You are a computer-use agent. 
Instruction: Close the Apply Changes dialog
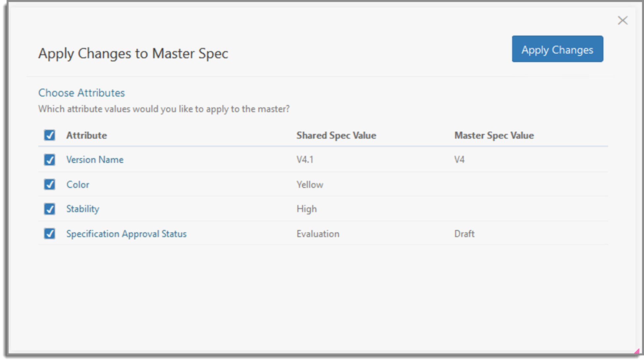623,20
